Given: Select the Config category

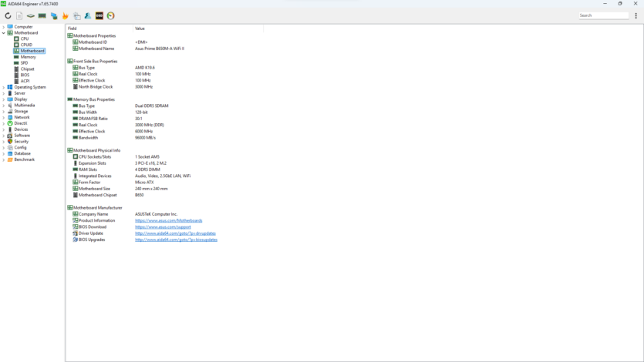Looking at the screenshot, I should coord(20,148).
